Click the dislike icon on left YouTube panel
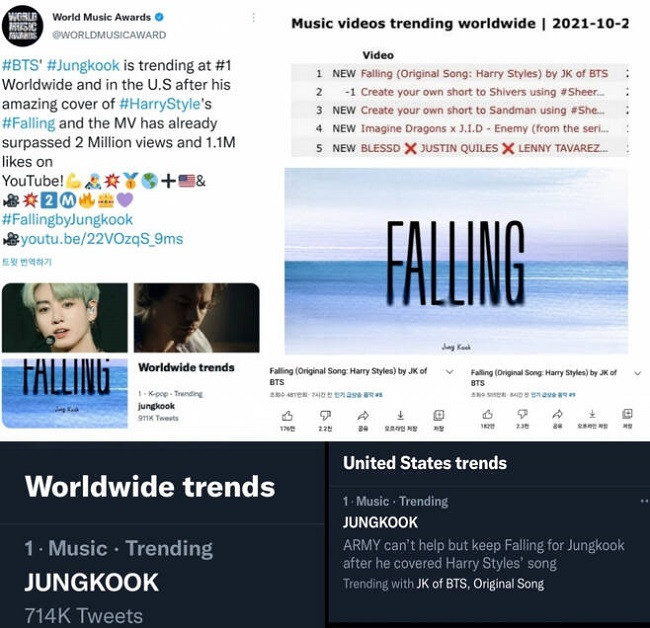The image size is (650, 628). coord(325,415)
